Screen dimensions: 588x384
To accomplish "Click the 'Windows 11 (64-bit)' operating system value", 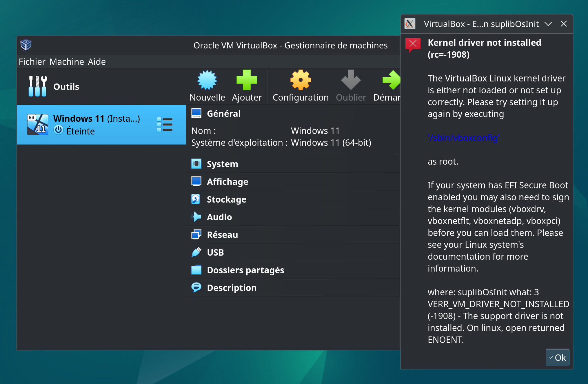I will pos(331,143).
